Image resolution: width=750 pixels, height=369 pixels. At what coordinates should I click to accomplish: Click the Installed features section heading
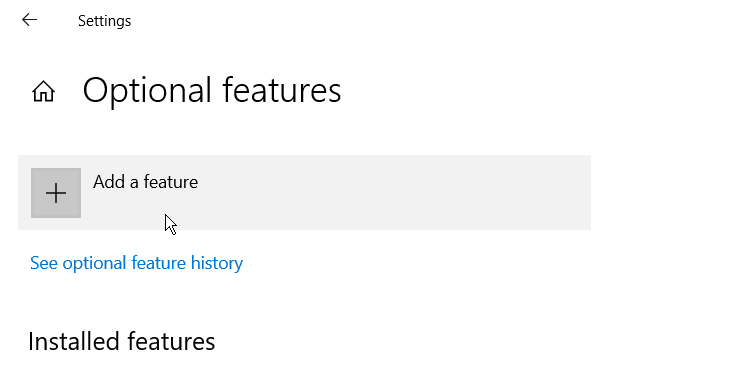(x=121, y=342)
